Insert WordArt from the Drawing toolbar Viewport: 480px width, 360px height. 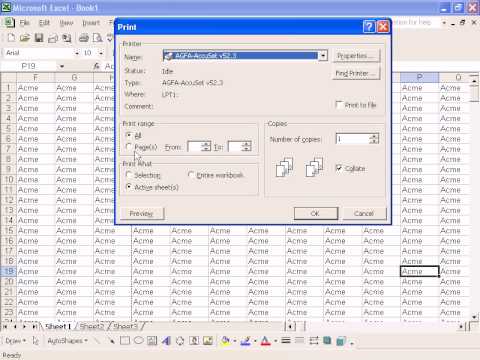tap(166, 341)
